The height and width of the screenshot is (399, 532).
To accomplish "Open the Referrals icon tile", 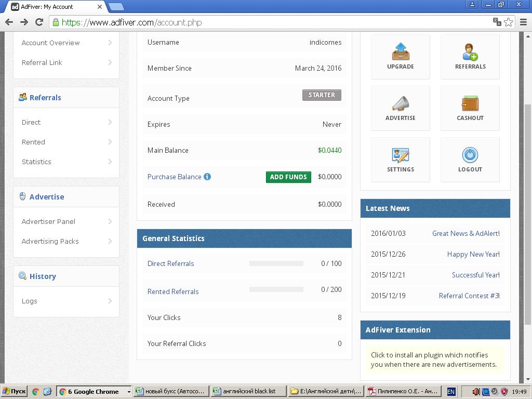I will coord(470,57).
